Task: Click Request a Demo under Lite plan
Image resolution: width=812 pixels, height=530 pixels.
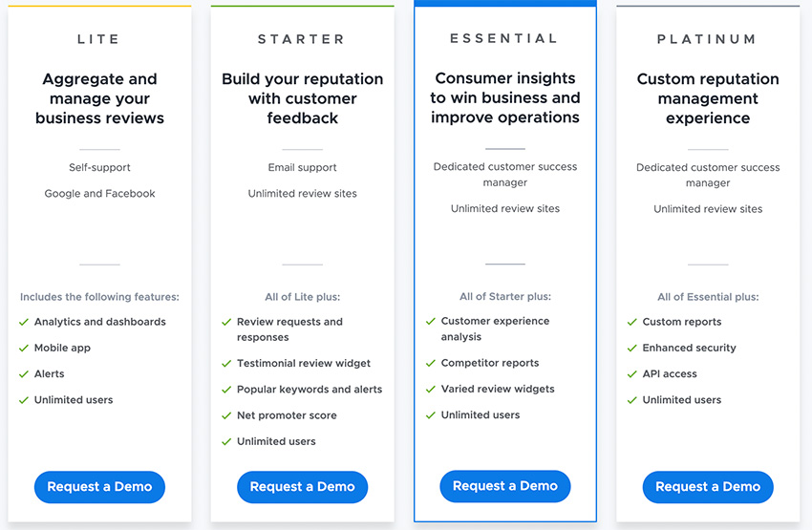Action: click(99, 486)
